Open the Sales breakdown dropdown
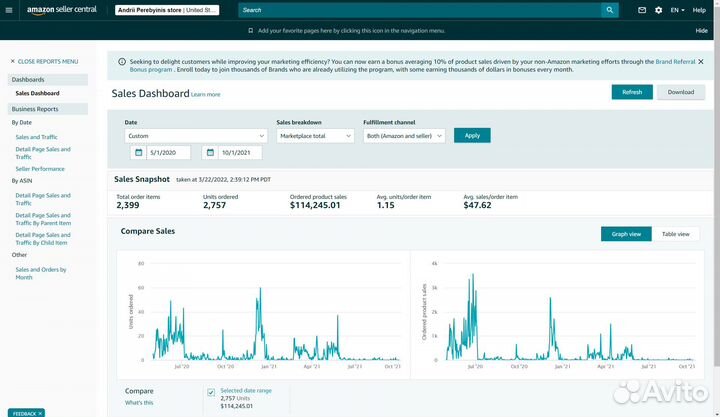The height and width of the screenshot is (417, 720). [x=315, y=135]
